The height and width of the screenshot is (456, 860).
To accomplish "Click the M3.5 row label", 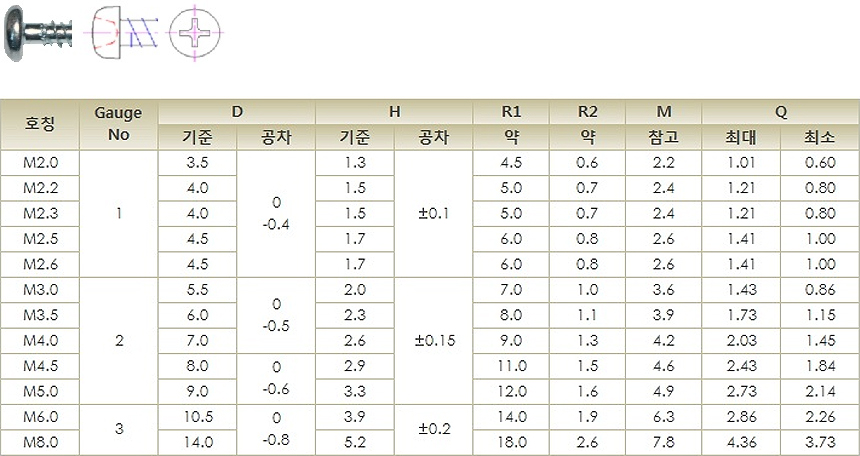I will (x=40, y=315).
